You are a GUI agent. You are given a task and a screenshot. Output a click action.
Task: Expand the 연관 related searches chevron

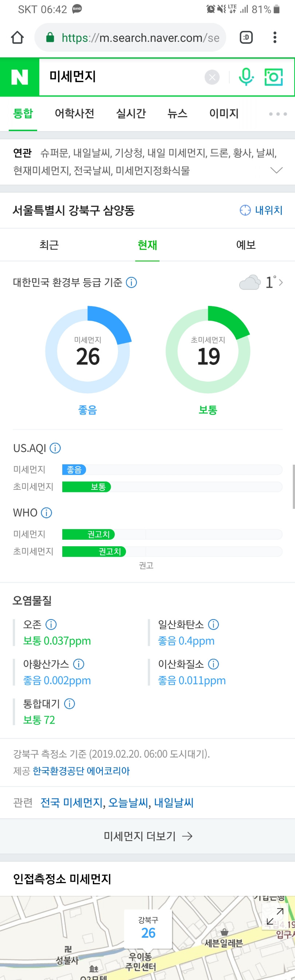pos(276,170)
